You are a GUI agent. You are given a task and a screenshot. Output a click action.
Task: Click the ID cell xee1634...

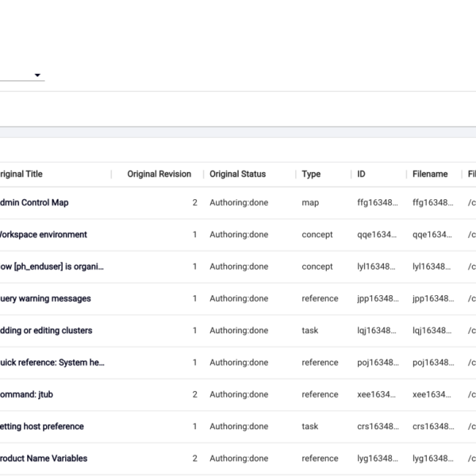(376, 394)
